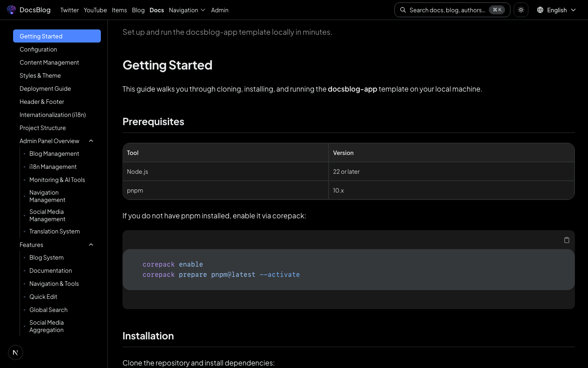Open Configuration docs page
This screenshot has height=368, width=588.
38,49
